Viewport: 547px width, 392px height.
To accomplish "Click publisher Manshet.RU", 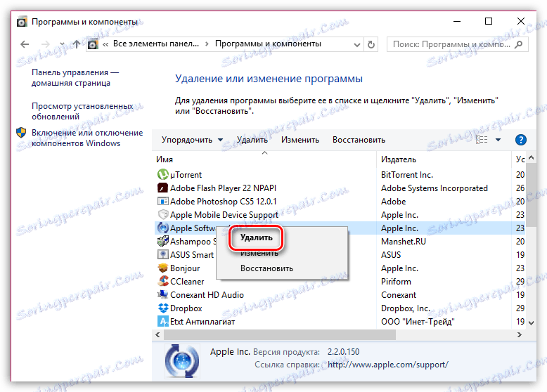I will point(404,242).
